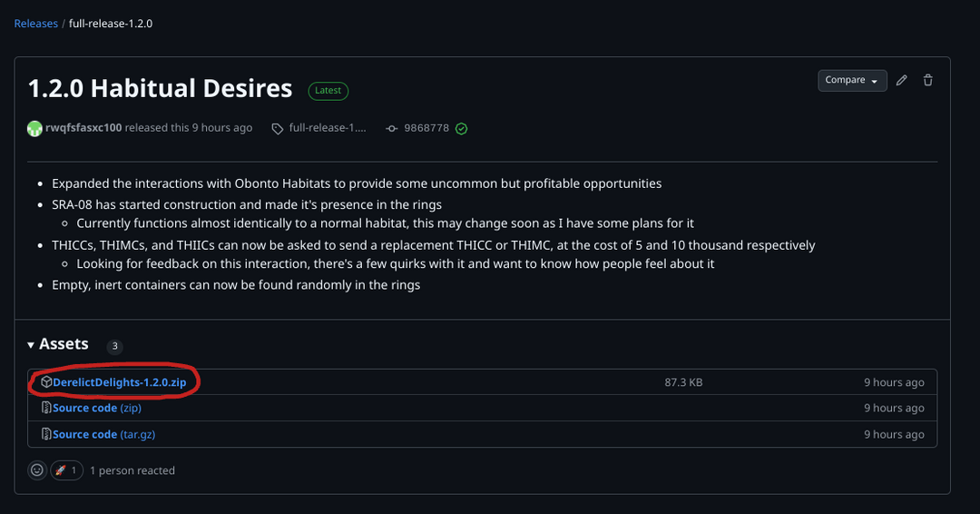
Task: Open the full-release-1 tag link
Action: click(x=328, y=128)
